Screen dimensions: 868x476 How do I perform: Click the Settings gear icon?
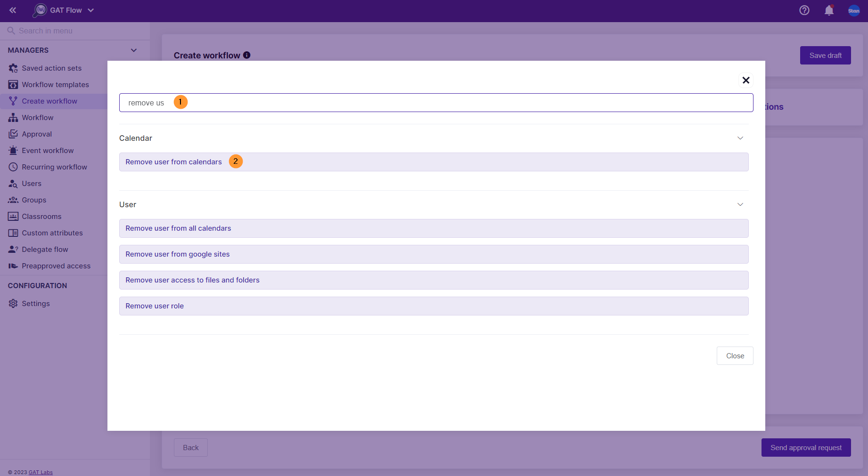[x=13, y=304]
